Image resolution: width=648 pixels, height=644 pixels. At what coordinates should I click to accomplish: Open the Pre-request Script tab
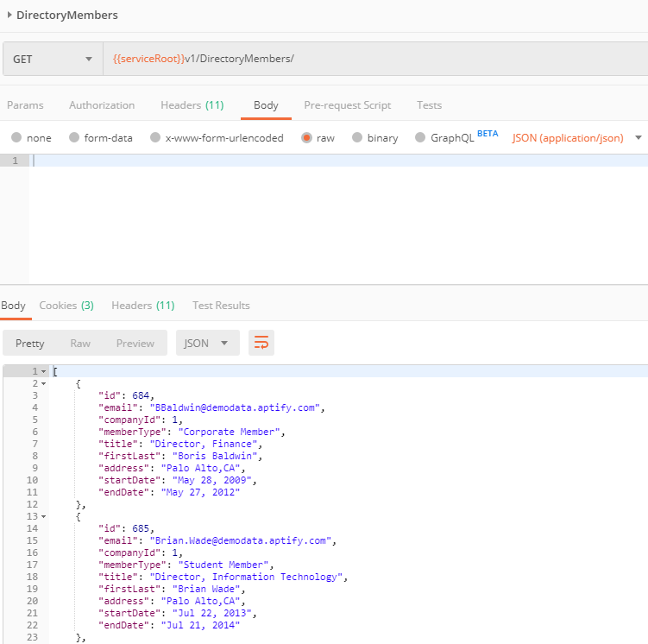348,105
